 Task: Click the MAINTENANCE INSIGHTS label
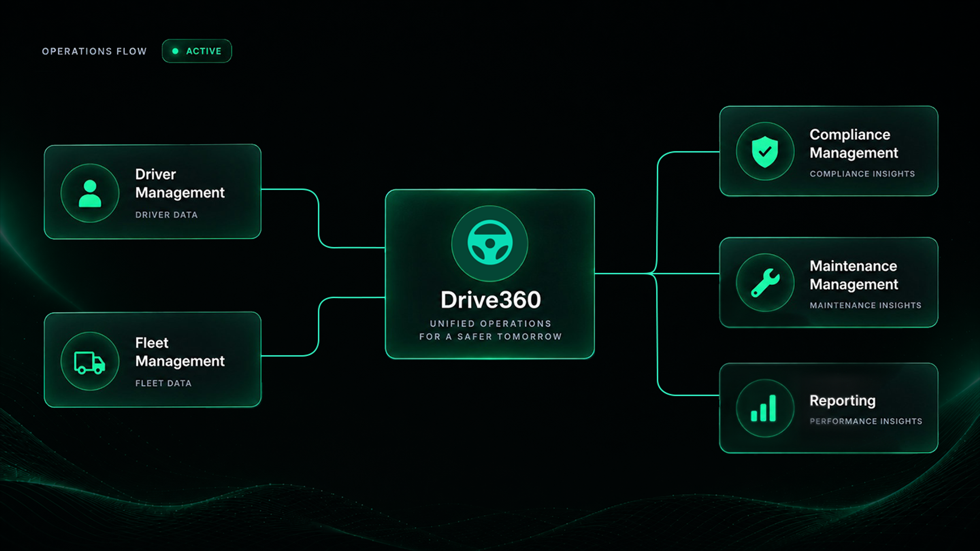pos(865,305)
